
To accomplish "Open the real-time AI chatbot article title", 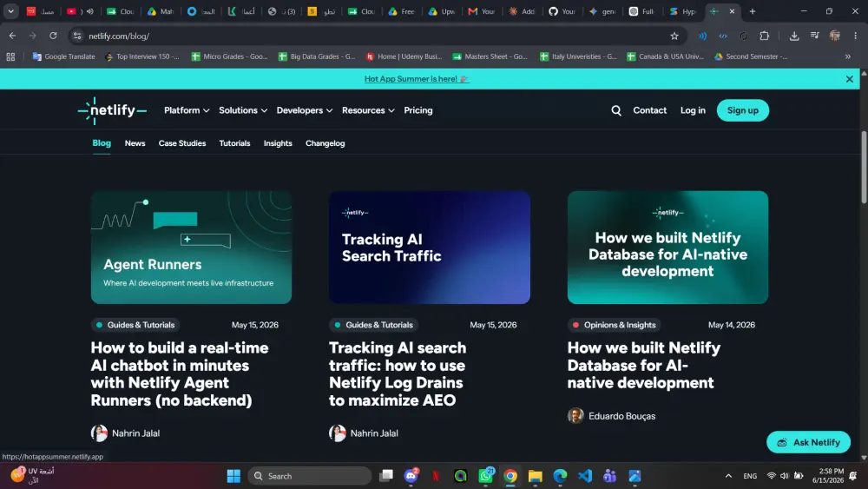I will [x=180, y=373].
